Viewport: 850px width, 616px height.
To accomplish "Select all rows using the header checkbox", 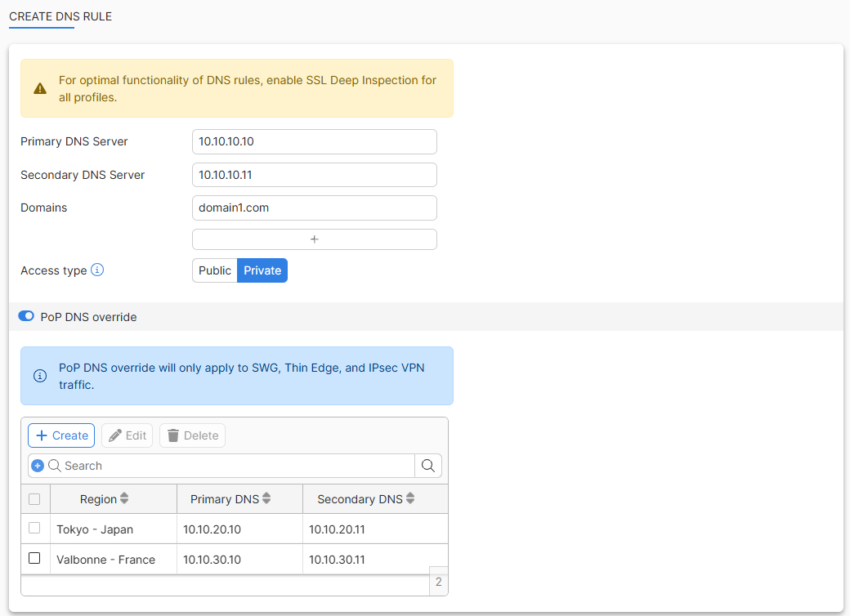I will pyautogui.click(x=34, y=498).
